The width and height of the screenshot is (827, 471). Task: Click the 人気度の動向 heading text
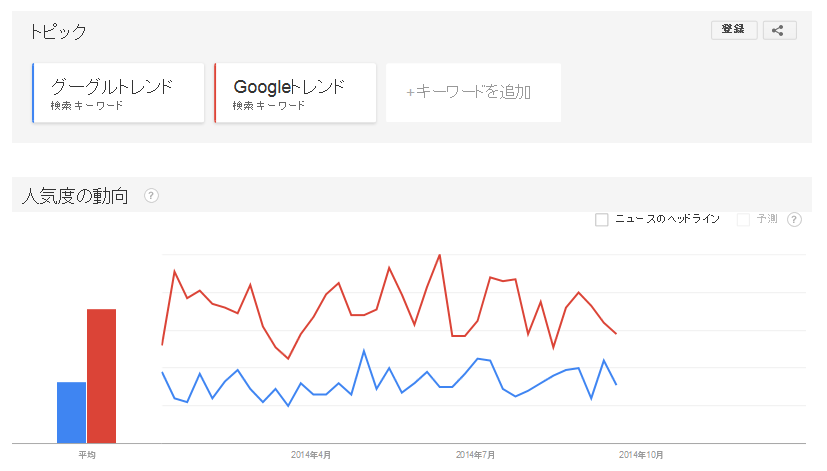(75, 196)
